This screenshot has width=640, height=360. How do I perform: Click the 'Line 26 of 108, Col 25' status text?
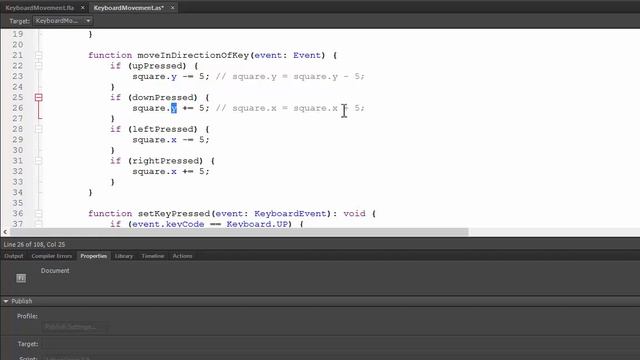pos(34,244)
